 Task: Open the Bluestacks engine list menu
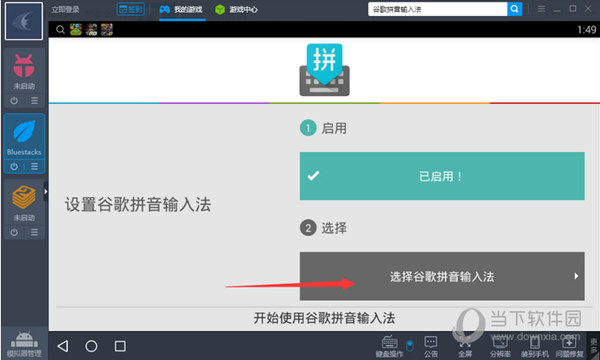tap(34, 166)
